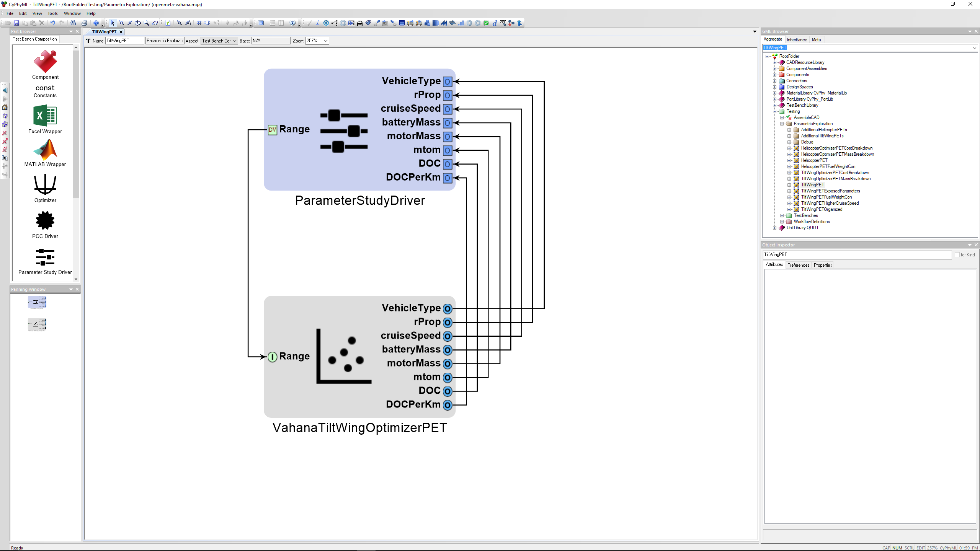This screenshot has height=551, width=980.
Task: Select HelicopterPET in the GME Browser
Action: [814, 160]
